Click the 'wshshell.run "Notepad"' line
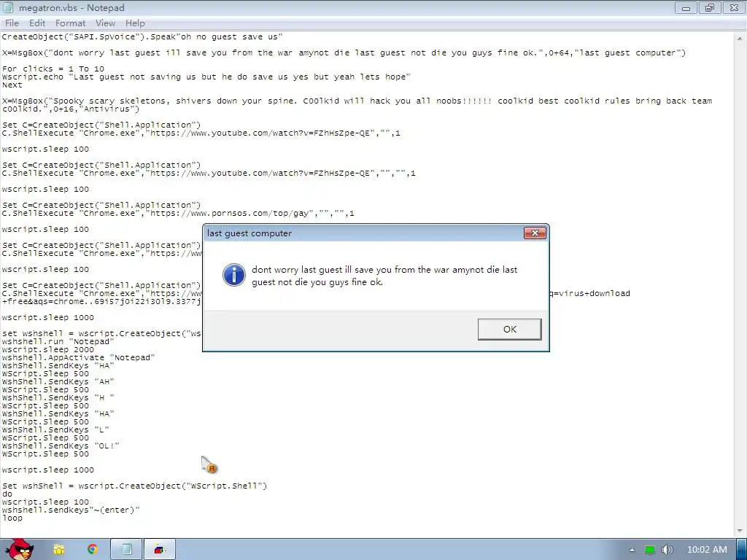The width and height of the screenshot is (747, 560). [x=58, y=341]
